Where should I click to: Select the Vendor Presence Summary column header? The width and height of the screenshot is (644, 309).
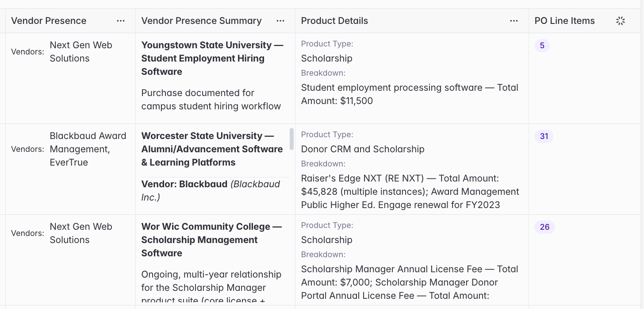[x=215, y=21]
